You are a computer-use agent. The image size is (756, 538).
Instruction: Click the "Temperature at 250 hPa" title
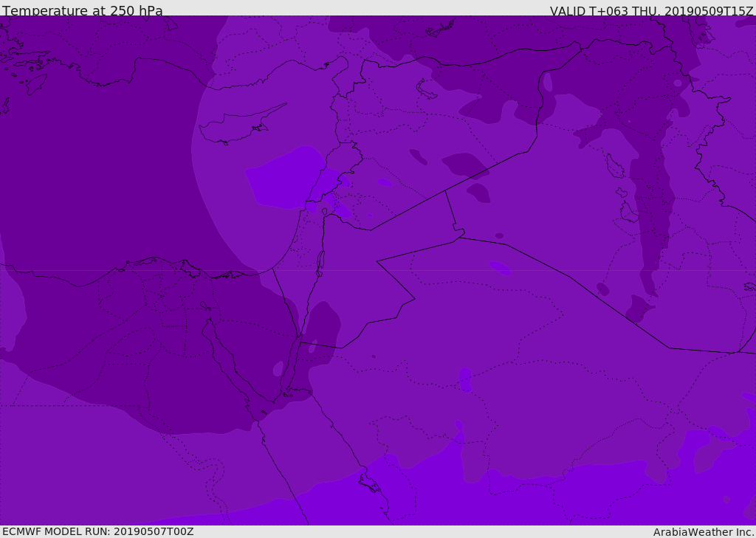point(82,11)
